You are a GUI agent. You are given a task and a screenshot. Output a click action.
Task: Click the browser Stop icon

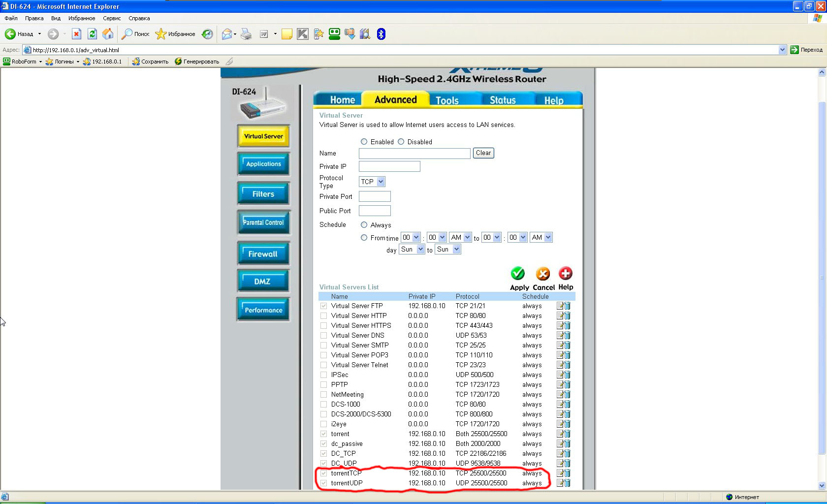click(x=76, y=34)
